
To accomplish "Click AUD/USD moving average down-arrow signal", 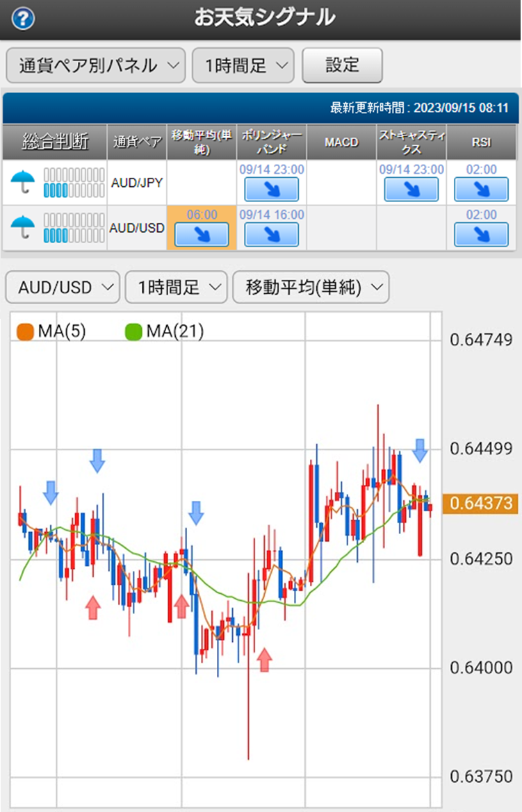I will tap(202, 235).
